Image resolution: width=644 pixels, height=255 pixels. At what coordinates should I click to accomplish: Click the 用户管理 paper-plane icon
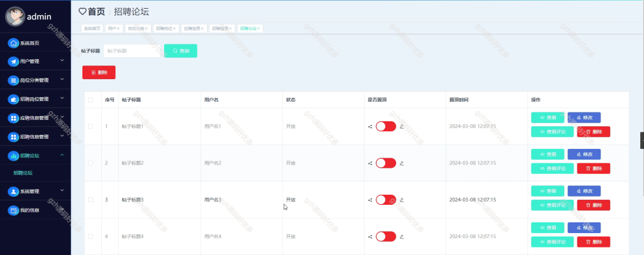tap(14, 62)
